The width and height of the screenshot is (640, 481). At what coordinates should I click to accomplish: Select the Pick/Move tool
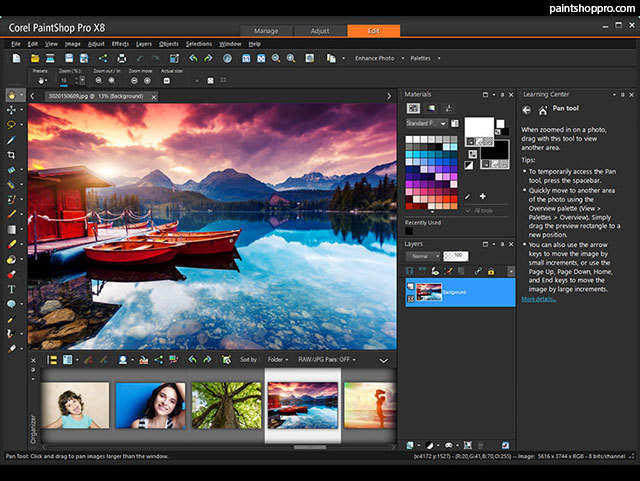point(11,110)
